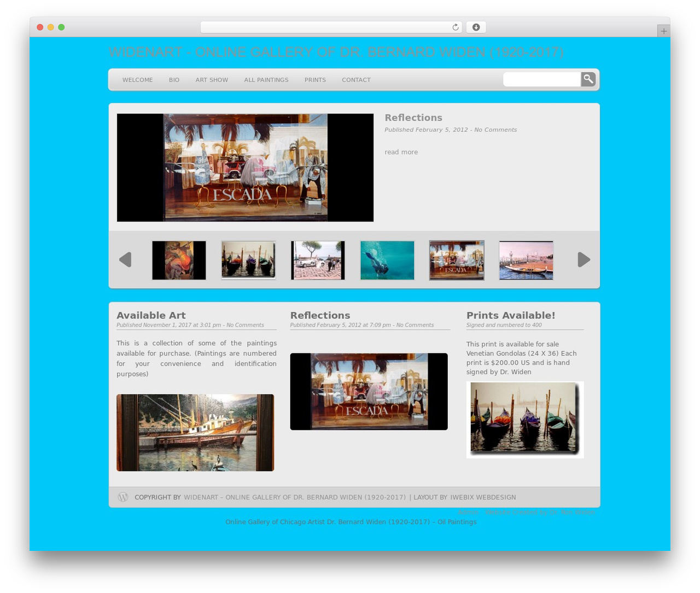Open the Venetian Gondolas print image
The image size is (700, 593).
pos(525,420)
